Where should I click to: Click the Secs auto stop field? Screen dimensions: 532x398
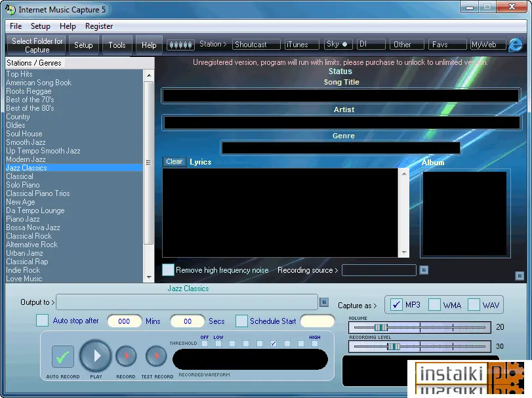point(188,321)
